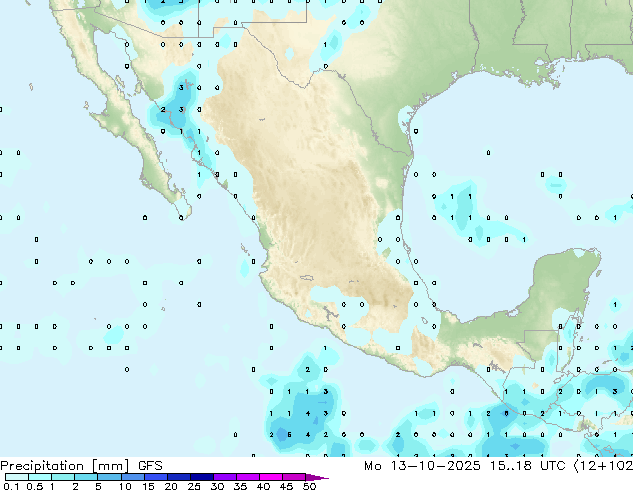
Task: Select the 10–15 mm legend swatch
Action: pos(132,477)
